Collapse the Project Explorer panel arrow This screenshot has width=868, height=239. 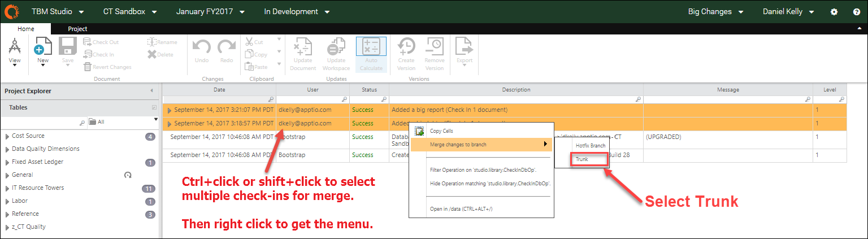click(x=151, y=91)
